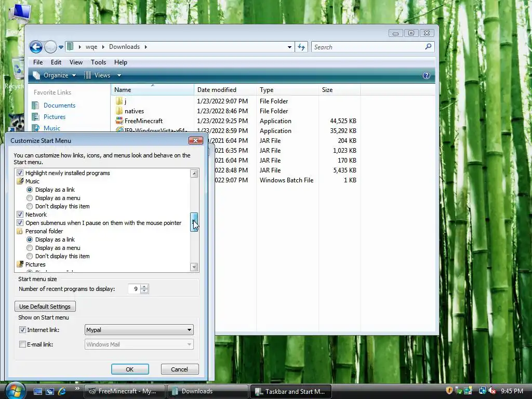Toggle Open submenus on mouse pause checkbox

click(x=20, y=223)
